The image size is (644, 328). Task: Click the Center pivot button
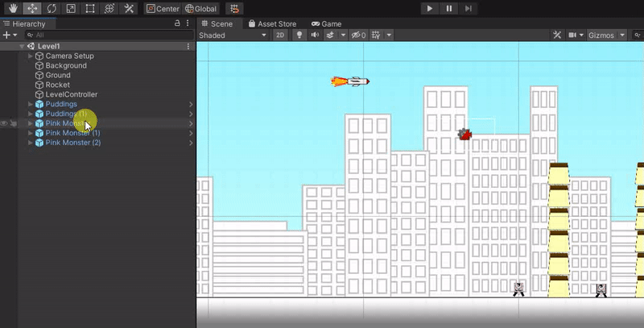coord(163,8)
